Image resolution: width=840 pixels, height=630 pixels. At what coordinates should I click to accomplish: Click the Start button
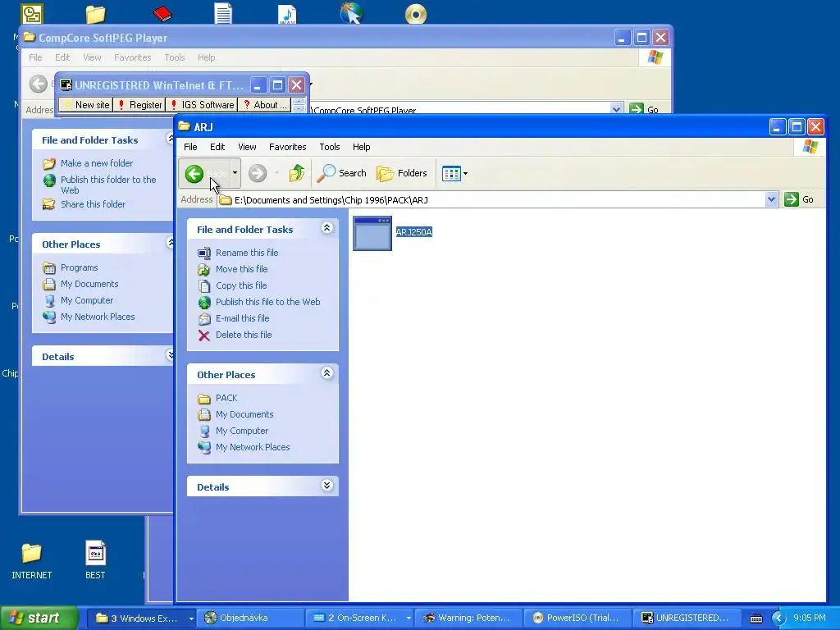(39, 618)
